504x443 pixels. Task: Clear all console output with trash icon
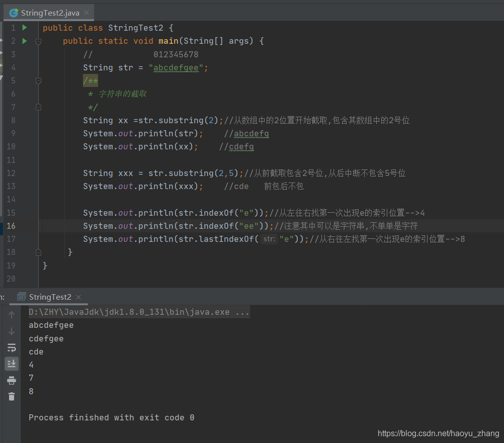click(12, 396)
